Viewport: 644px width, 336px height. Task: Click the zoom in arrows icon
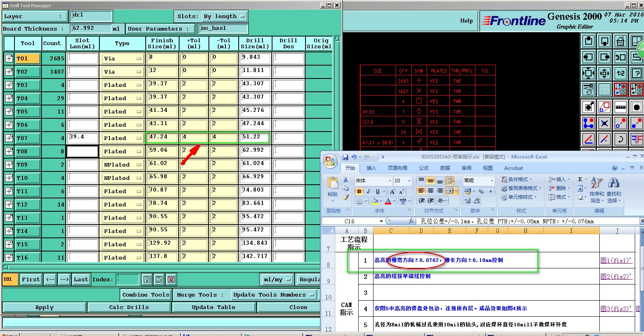click(x=605, y=73)
